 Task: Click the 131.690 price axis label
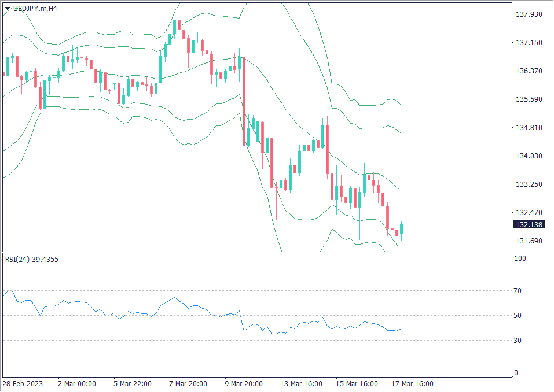tap(528, 241)
